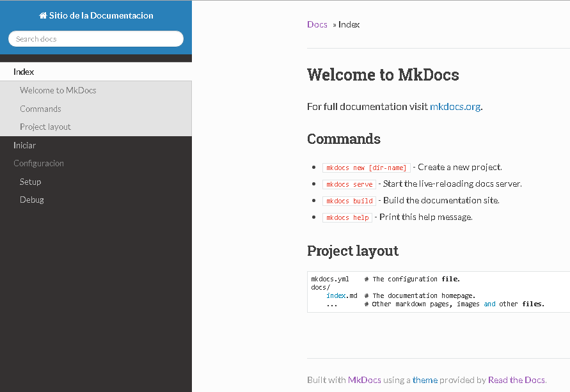Open the Debug page from sidebar
This screenshot has width=570, height=392.
31,200
